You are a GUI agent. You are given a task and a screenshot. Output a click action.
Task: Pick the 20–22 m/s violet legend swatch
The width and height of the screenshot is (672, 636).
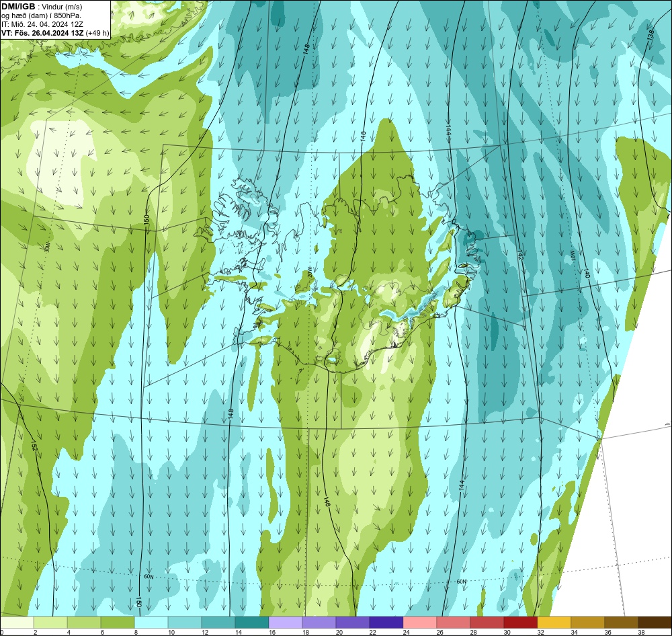[x=352, y=623]
